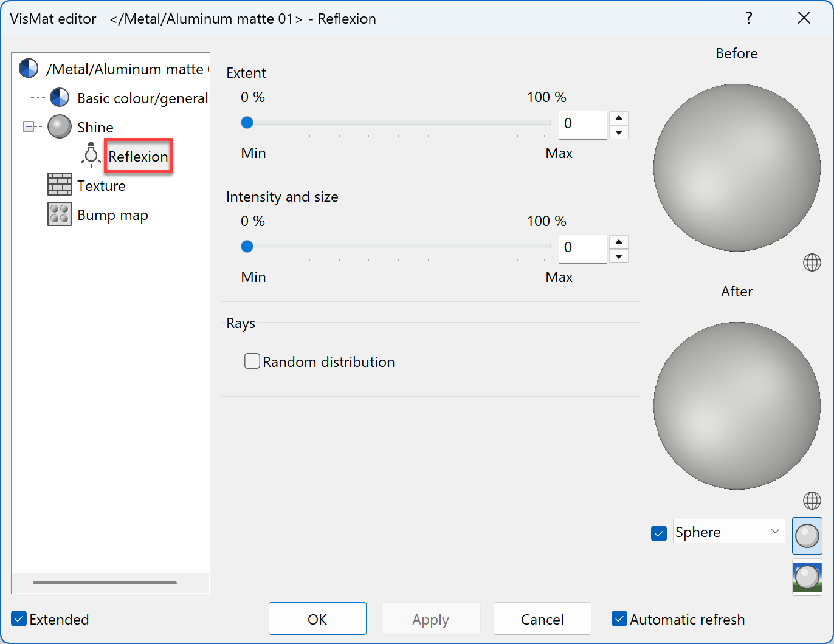The width and height of the screenshot is (834, 644).
Task: Click the Shine sphere icon in tree
Action: pos(60,127)
